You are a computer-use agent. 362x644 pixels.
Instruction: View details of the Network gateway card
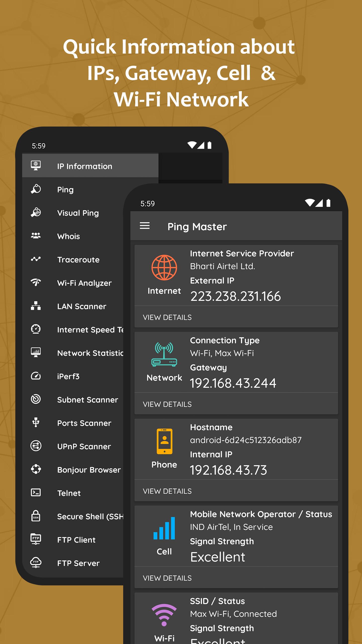point(167,404)
